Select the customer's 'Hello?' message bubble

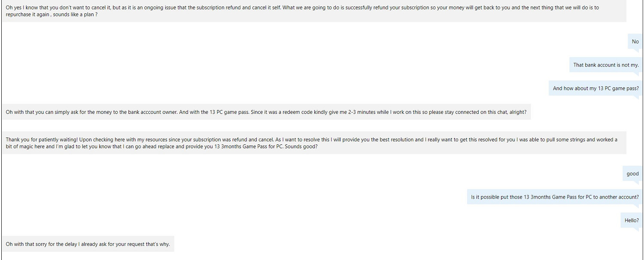coord(632,220)
